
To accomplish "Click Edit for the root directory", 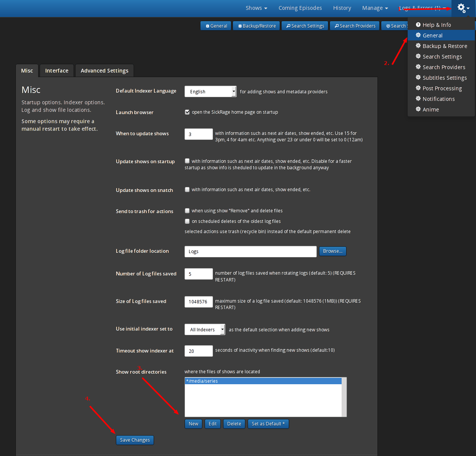I will click(213, 424).
